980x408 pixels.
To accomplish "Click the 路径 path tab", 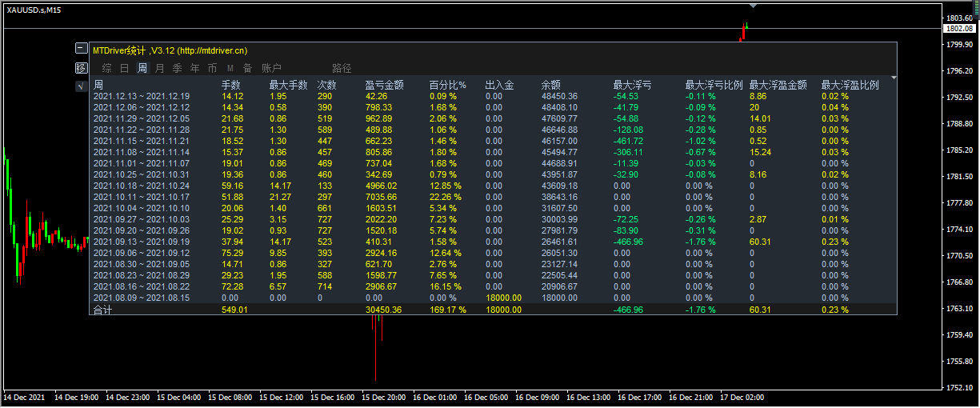I will click(342, 68).
